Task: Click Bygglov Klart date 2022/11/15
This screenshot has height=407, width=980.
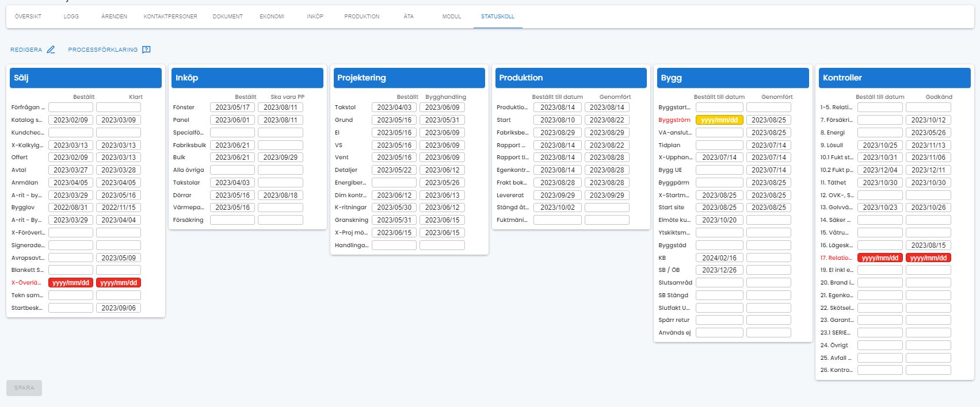Action: point(119,208)
